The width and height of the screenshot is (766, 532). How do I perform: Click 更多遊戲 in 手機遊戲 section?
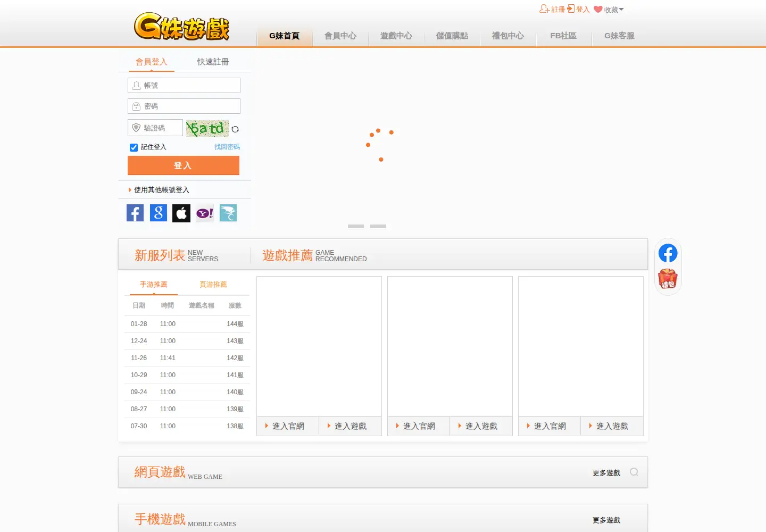click(606, 520)
